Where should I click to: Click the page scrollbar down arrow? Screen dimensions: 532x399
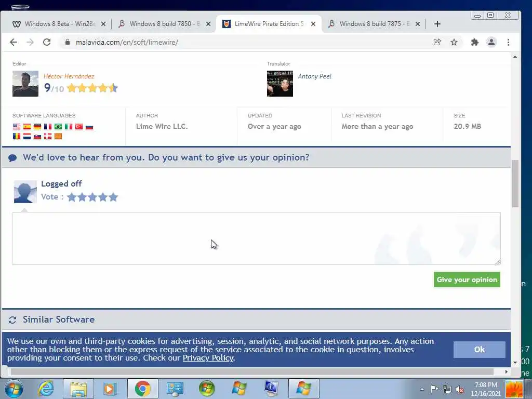pos(515,362)
